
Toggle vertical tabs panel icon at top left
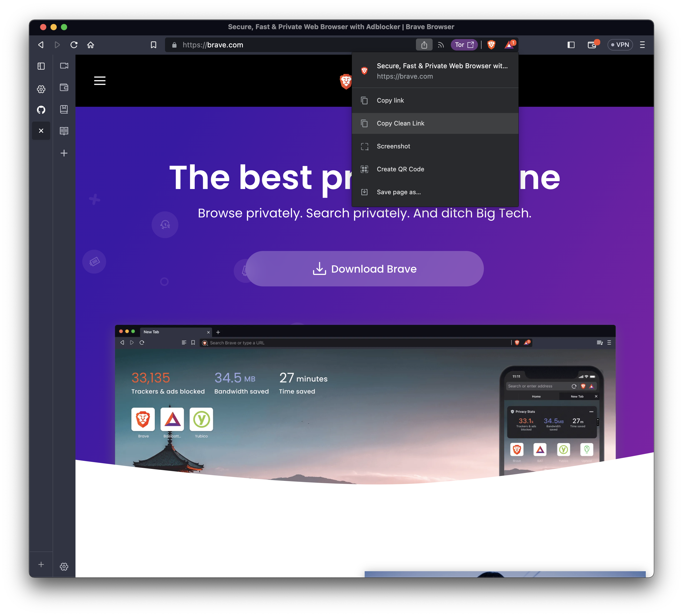[x=41, y=66]
